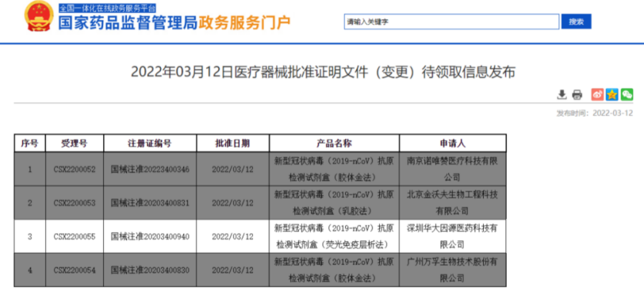Click the national emblem logo
Viewport: 644px width, 290px height.
39,17
